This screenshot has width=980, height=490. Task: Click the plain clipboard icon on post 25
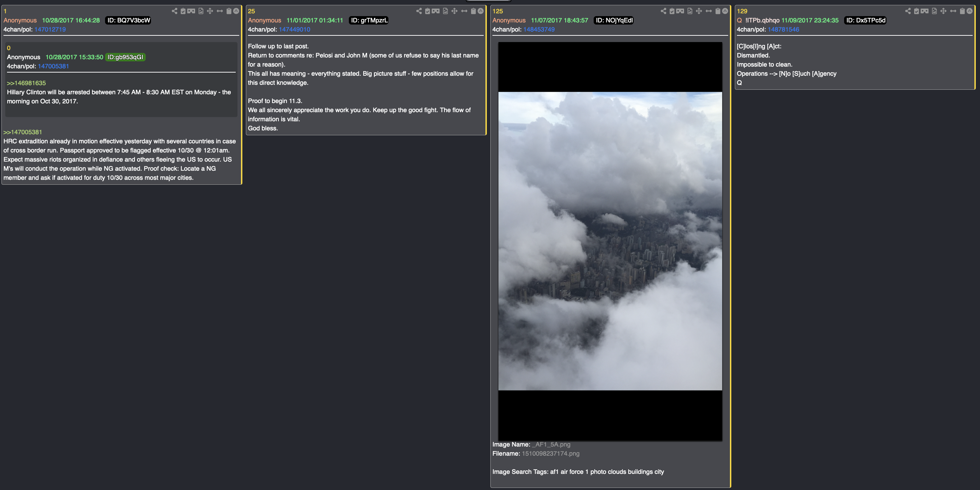coord(474,11)
